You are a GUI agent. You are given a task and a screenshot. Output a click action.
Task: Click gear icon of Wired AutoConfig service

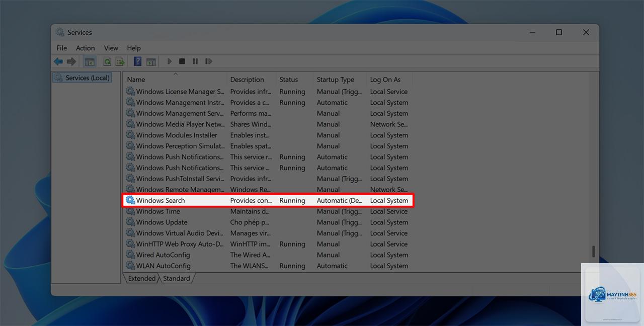click(x=130, y=255)
